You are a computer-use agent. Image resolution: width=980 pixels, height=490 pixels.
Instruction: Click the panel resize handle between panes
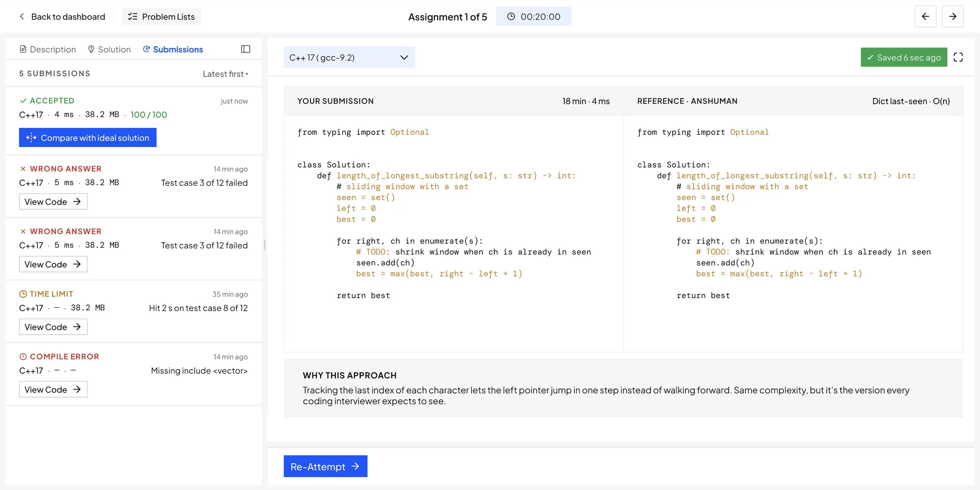tap(265, 245)
